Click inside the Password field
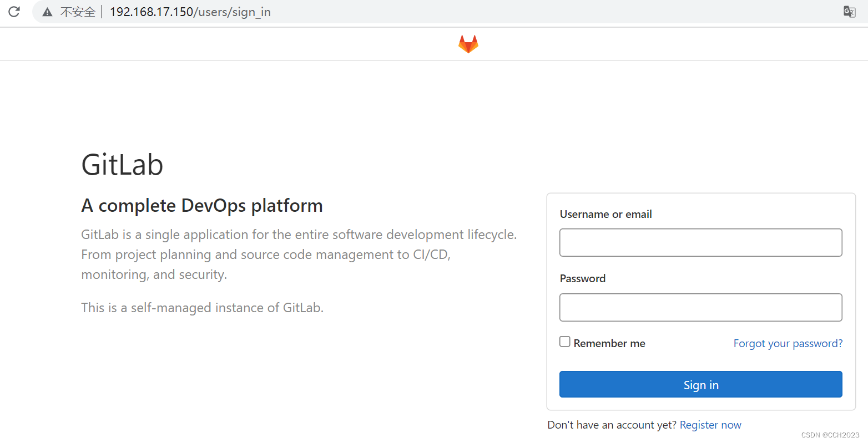868x443 pixels. point(700,307)
